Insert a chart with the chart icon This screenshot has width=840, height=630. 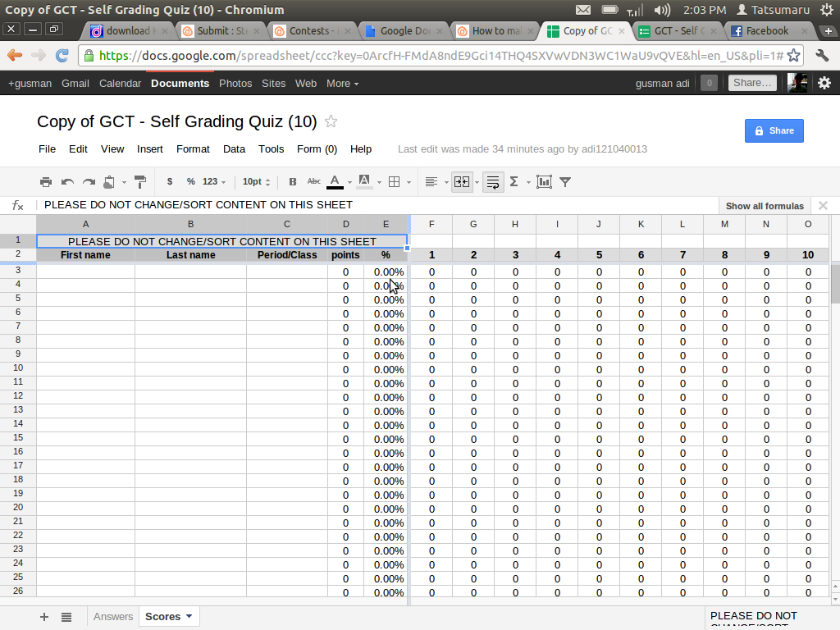(x=544, y=181)
